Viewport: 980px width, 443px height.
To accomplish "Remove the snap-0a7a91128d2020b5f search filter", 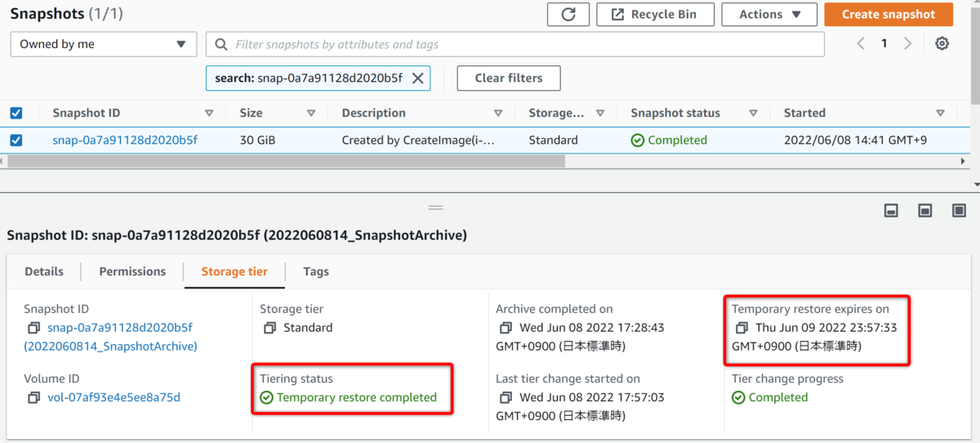I will [417, 78].
